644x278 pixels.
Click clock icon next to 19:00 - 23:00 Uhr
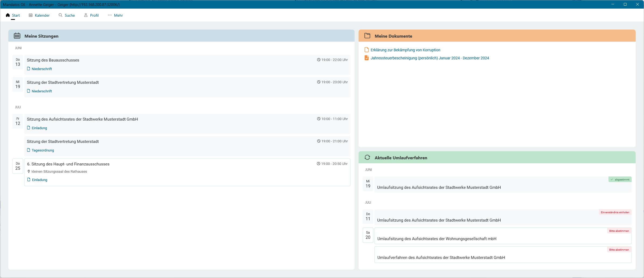(x=319, y=82)
